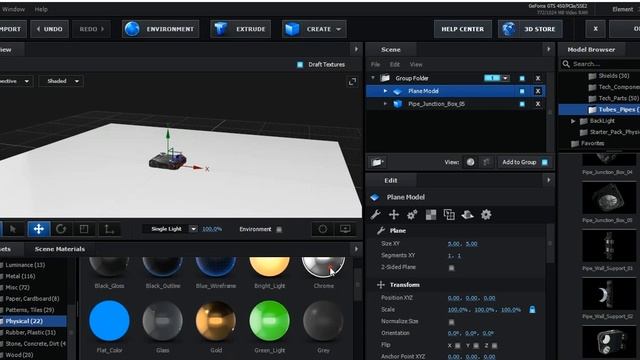Image resolution: width=640 pixels, height=360 pixels.
Task: Open the HELP CENTER
Action: pos(462,29)
